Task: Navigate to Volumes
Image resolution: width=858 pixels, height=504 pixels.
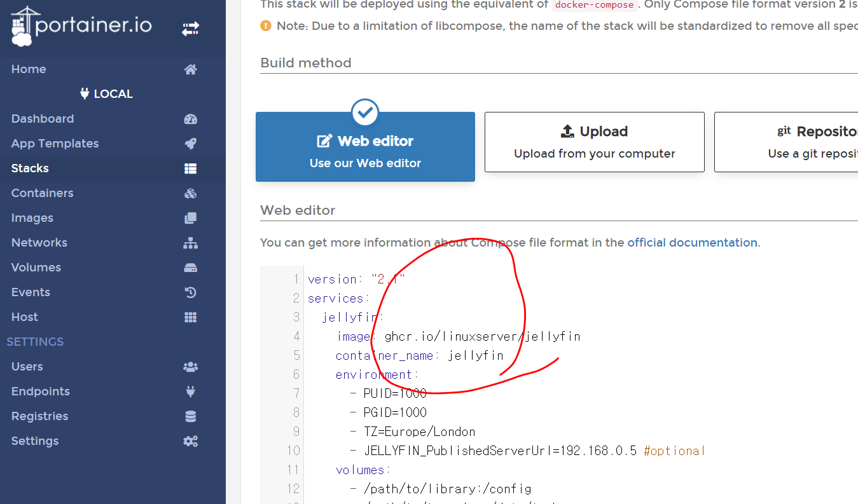Action: pyautogui.click(x=113, y=268)
